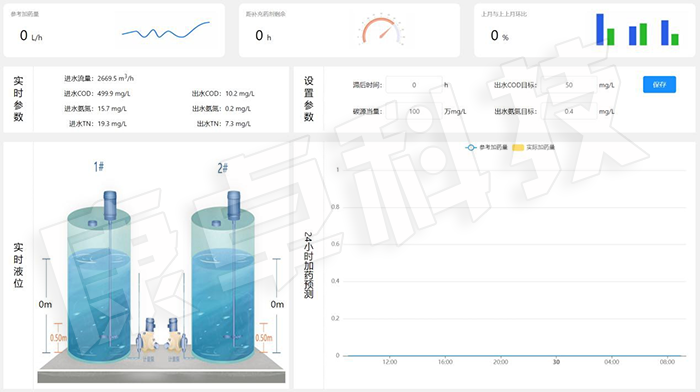
Task: Click tank 2# mixer motor on top
Action: pos(233,205)
